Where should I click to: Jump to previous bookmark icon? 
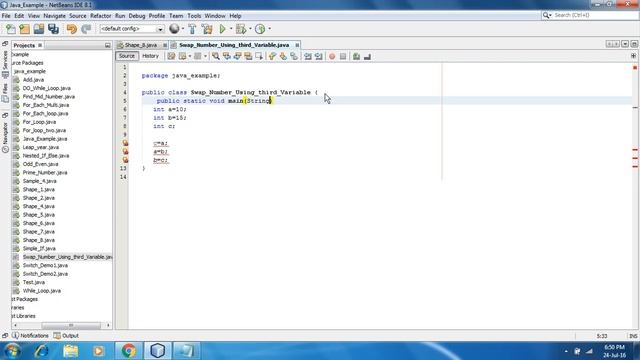[272, 56]
